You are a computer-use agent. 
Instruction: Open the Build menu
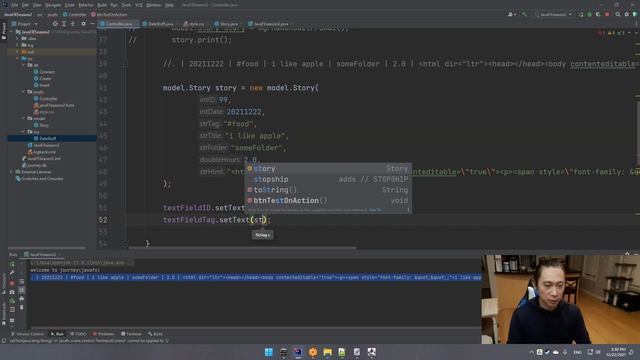click(102, 5)
